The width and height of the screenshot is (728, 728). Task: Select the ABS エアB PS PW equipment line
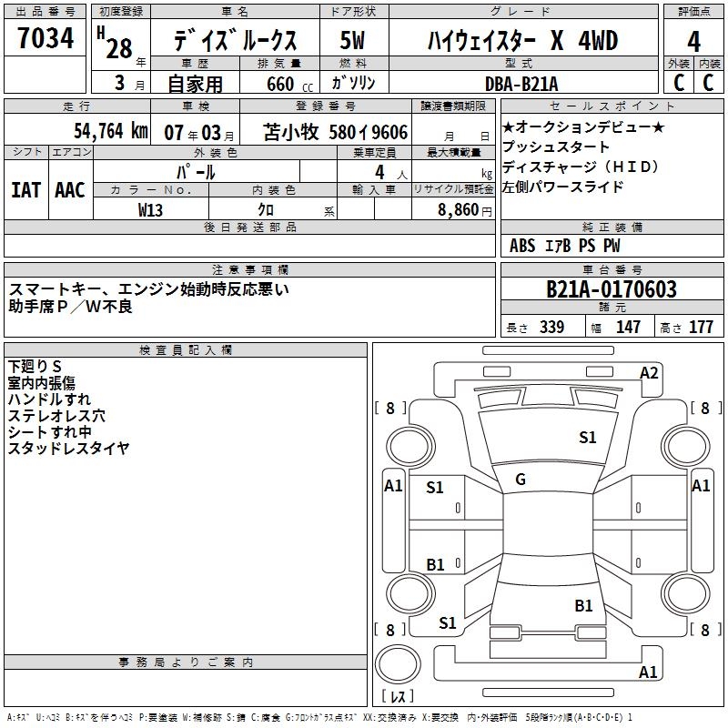click(565, 246)
